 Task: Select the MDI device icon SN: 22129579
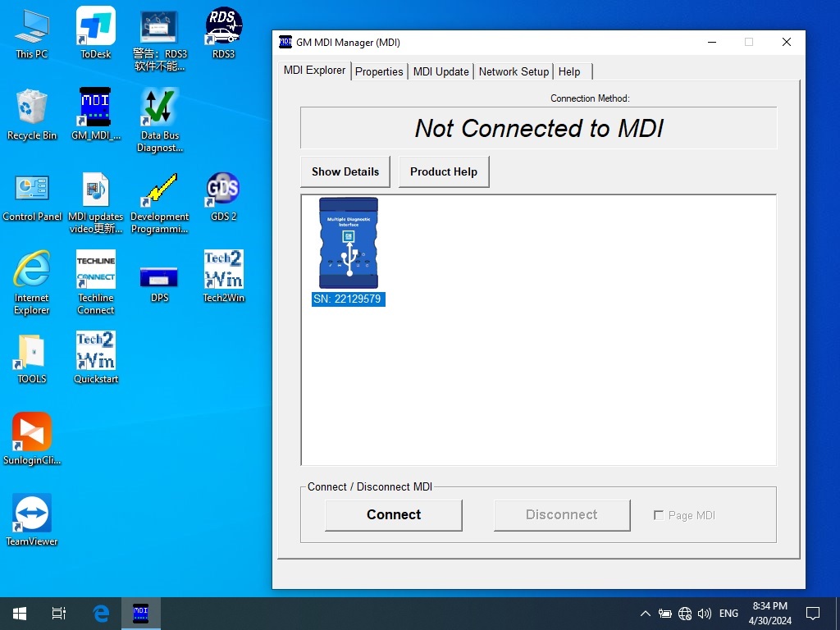(349, 244)
